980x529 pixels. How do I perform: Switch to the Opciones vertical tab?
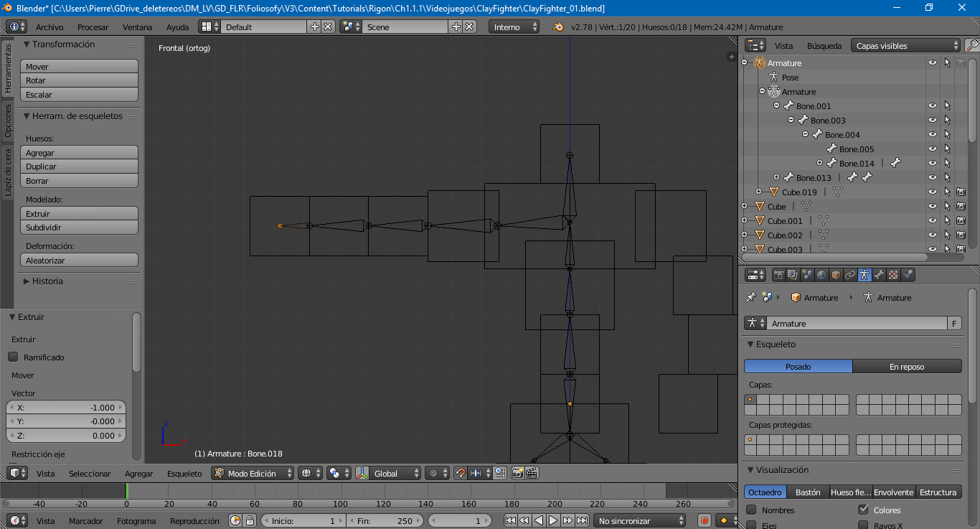pyautogui.click(x=8, y=121)
